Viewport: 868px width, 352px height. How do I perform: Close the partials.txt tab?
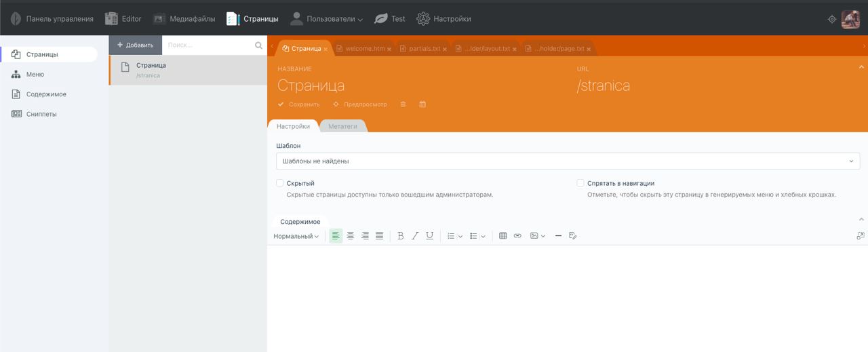[x=445, y=50]
